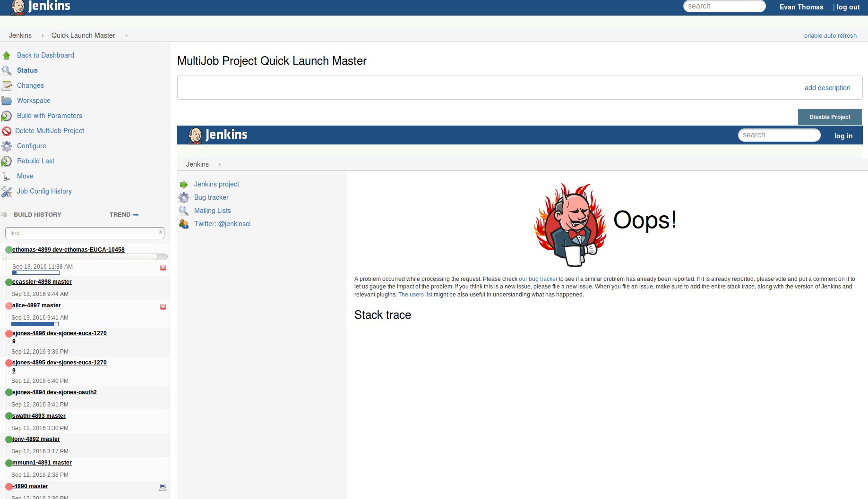Focus the embedded page search field
Viewport: 868px width, 499px height.
click(779, 135)
